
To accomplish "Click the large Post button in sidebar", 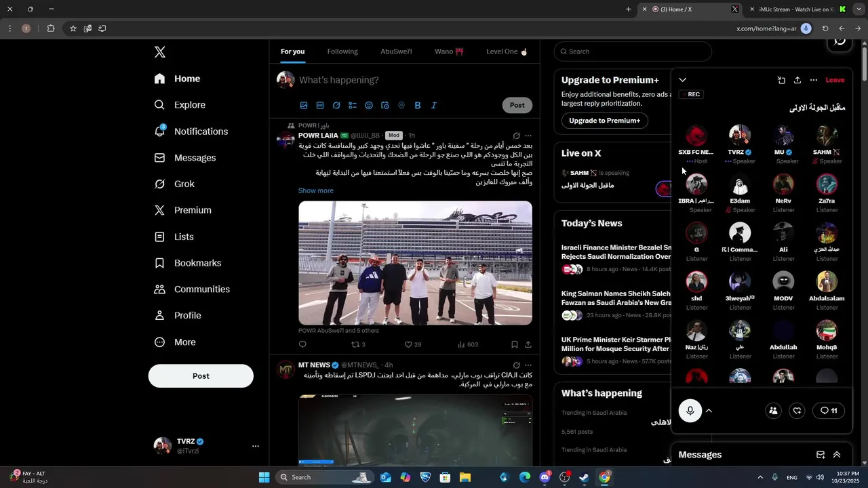I will tap(201, 375).
